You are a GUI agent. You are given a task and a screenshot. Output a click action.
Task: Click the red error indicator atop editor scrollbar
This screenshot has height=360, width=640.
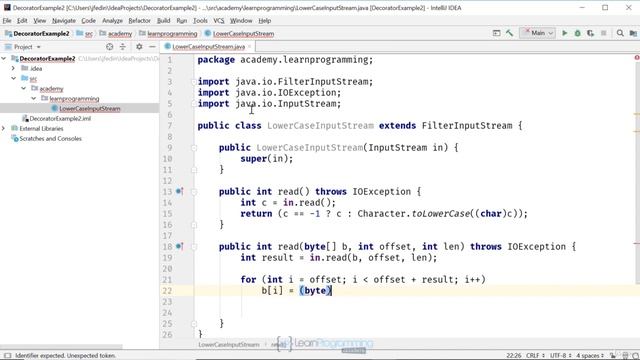tap(637, 58)
